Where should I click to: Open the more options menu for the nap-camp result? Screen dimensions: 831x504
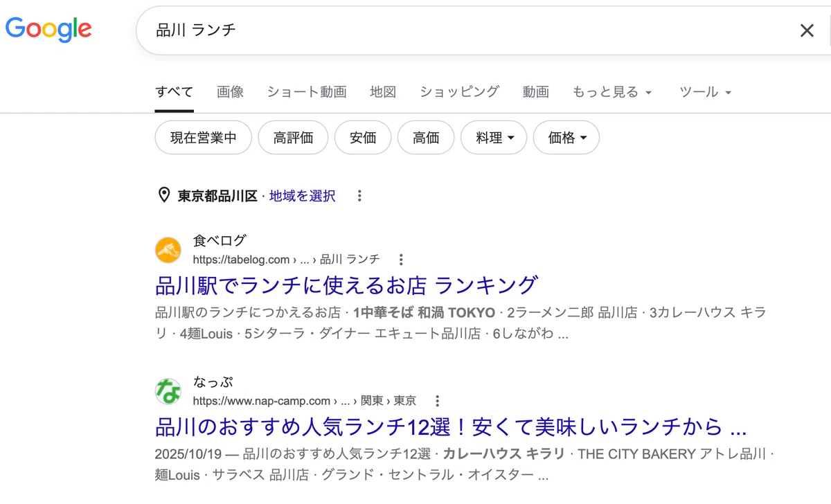click(x=437, y=401)
